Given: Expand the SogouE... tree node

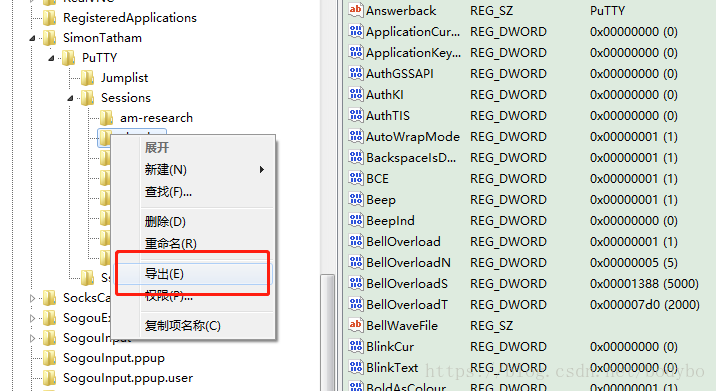Looking at the screenshot, I should click(x=32, y=318).
